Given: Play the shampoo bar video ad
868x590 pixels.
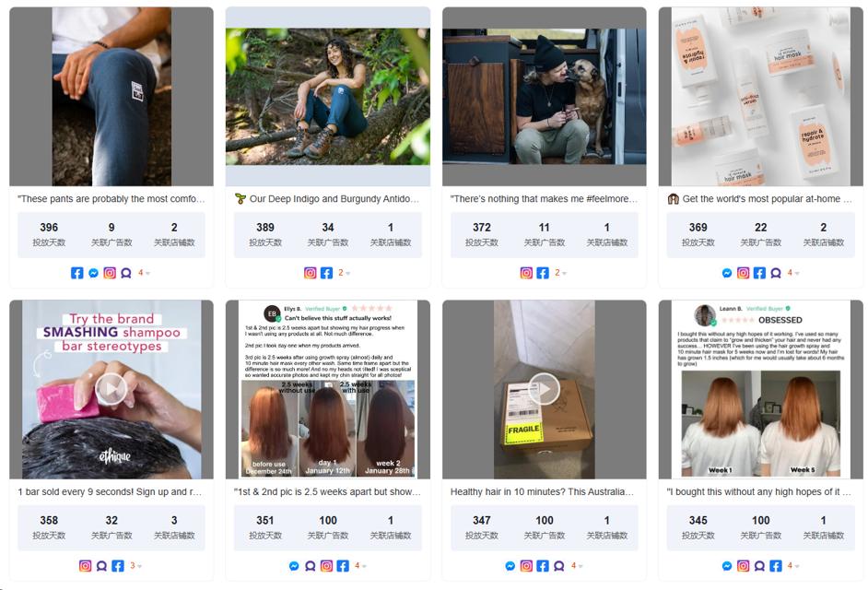Looking at the screenshot, I should coord(111,389).
